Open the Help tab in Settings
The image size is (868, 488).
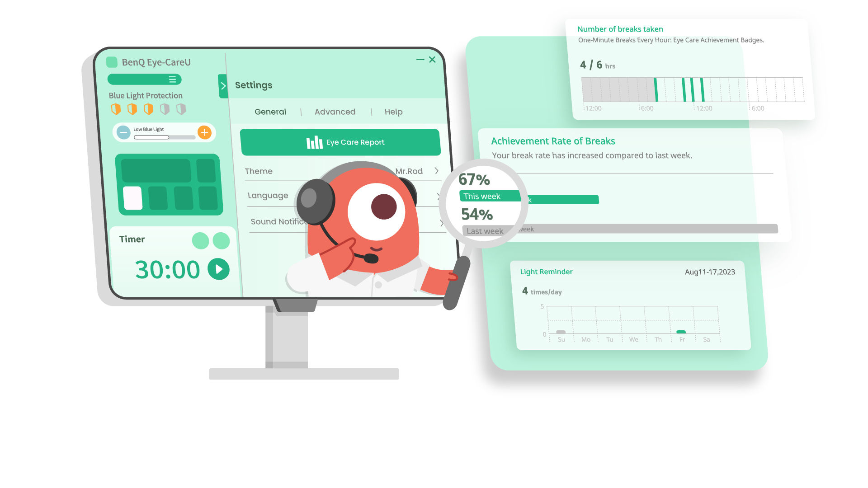click(393, 112)
